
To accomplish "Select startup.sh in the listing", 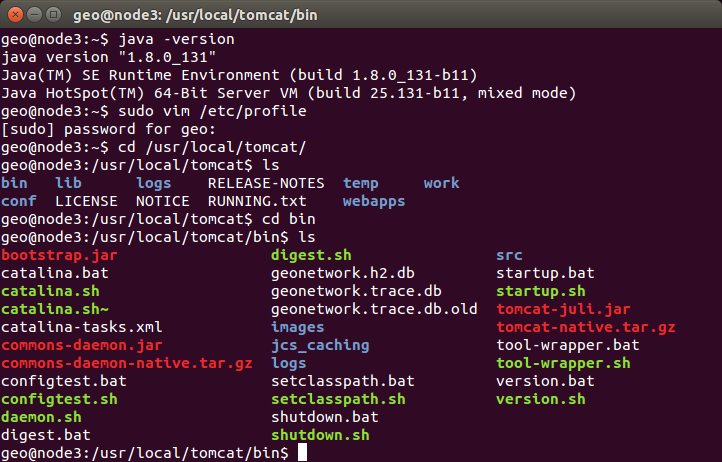I will coord(541,291).
